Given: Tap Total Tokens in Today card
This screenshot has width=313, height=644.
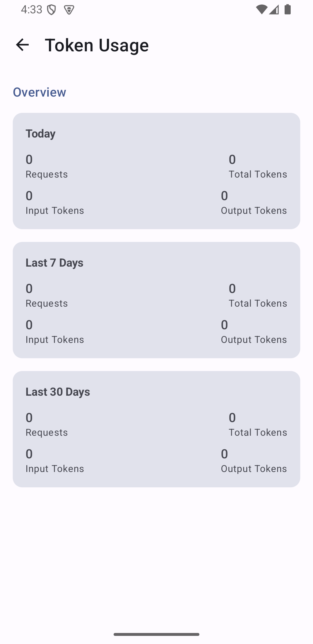Looking at the screenshot, I should (258, 174).
